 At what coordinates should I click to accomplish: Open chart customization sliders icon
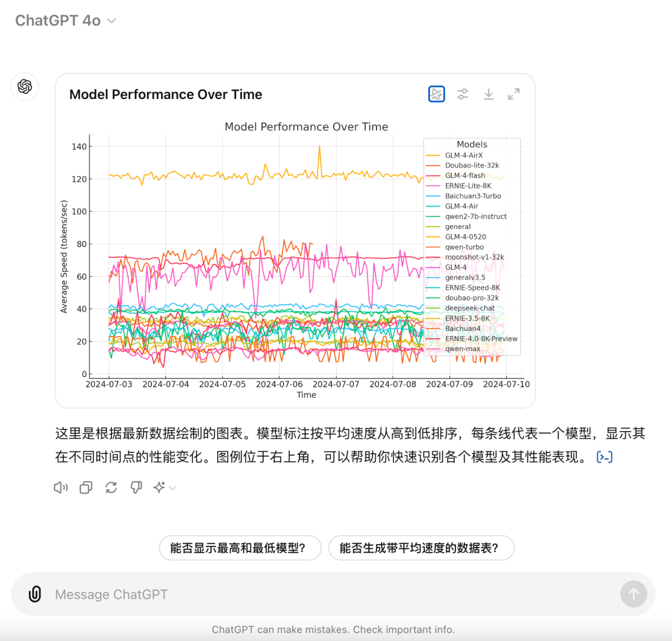point(462,94)
